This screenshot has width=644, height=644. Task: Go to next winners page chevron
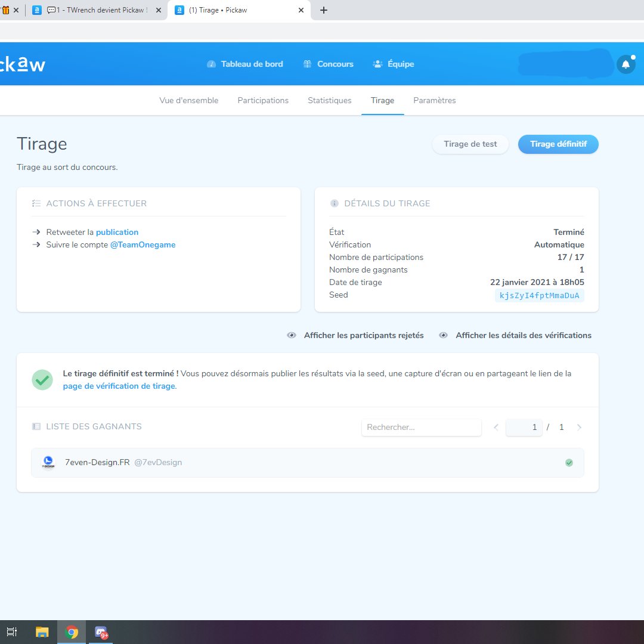tap(579, 427)
